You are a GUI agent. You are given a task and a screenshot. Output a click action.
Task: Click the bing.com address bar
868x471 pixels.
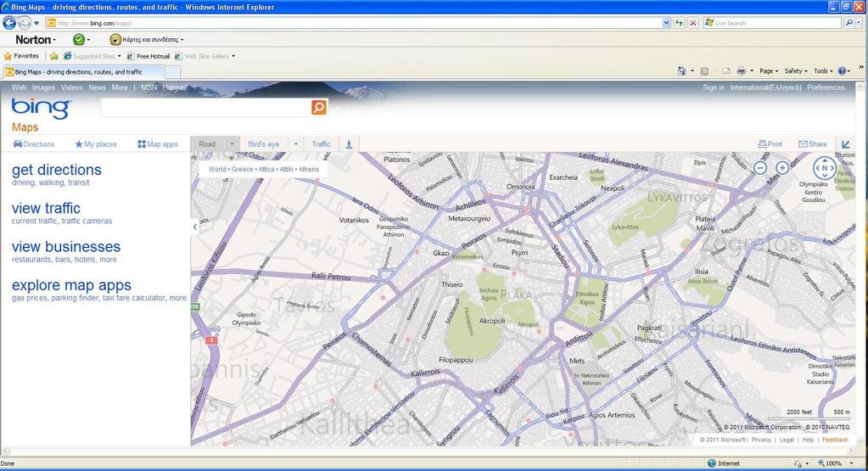click(354, 23)
